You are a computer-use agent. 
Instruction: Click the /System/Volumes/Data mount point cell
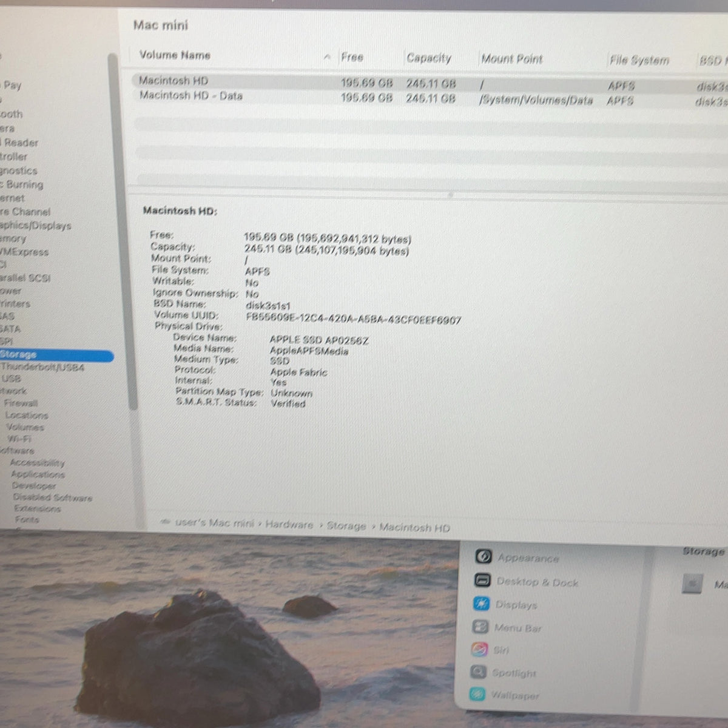click(536, 100)
